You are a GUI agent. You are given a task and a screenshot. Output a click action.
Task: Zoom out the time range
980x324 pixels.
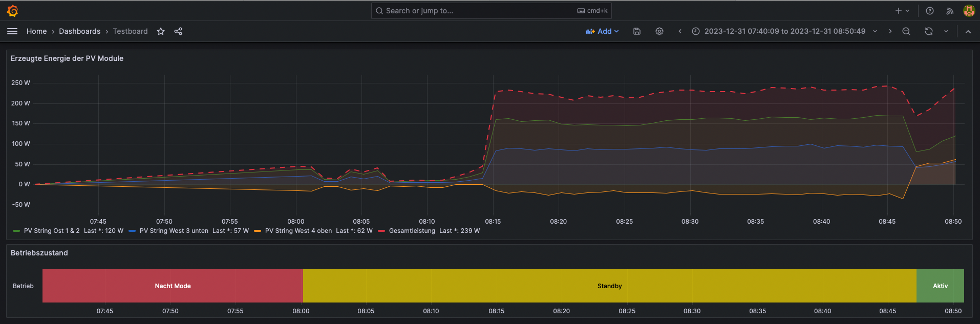click(x=906, y=31)
